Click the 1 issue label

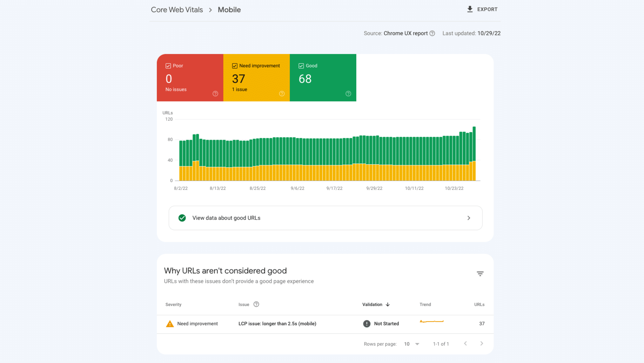pos(239,90)
